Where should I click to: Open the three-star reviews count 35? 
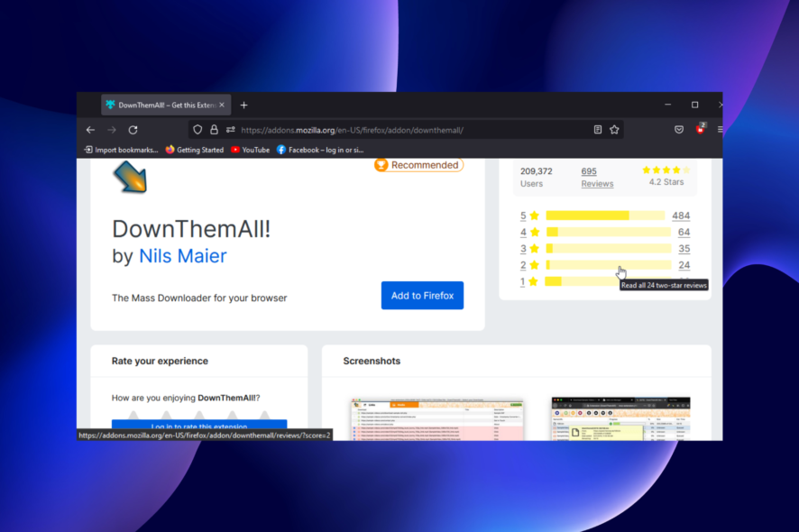tap(684, 249)
